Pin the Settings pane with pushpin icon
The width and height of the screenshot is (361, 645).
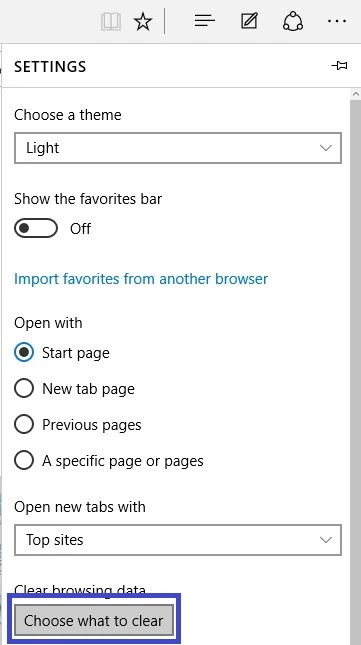pyautogui.click(x=340, y=65)
